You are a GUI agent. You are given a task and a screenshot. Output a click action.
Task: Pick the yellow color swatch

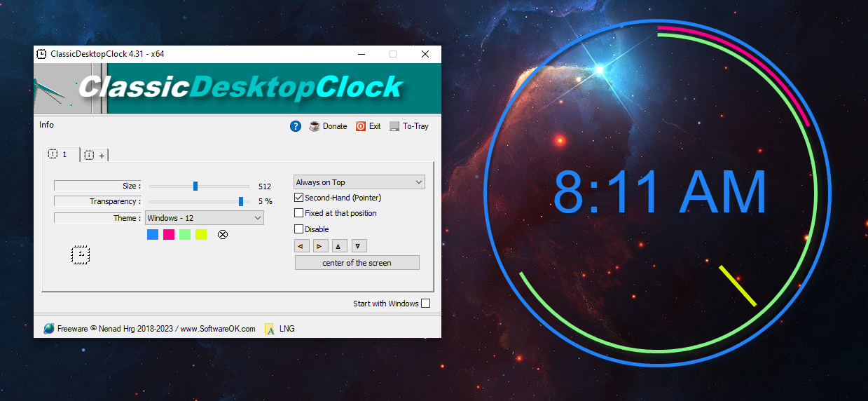pos(201,234)
